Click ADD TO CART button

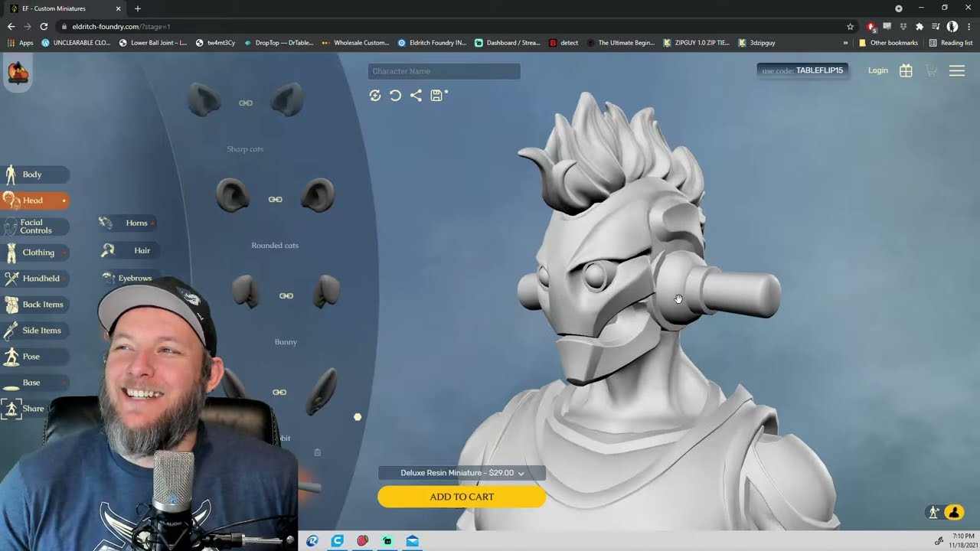pos(462,497)
